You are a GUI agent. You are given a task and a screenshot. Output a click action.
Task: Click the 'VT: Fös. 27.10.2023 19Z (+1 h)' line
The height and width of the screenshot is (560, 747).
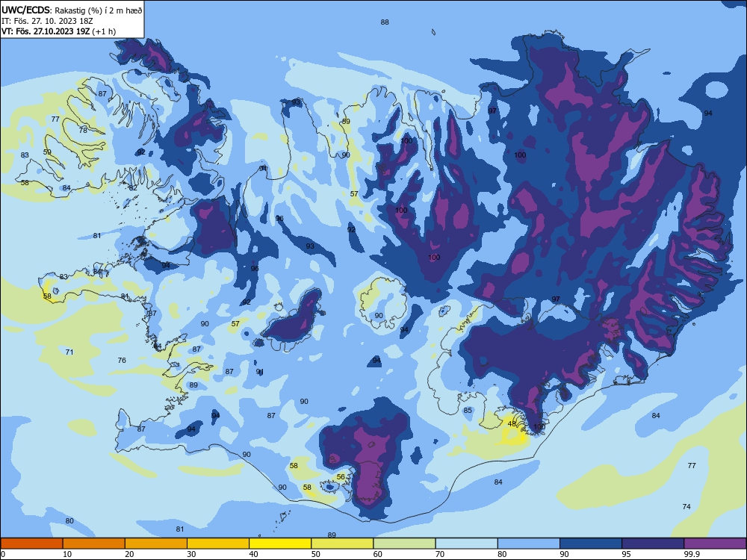58,31
